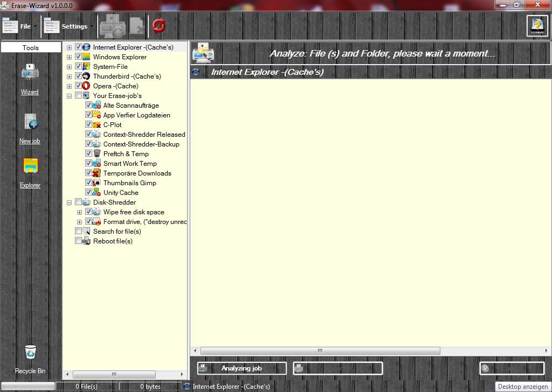Click the Thunderbird icon in tree
This screenshot has height=392, width=552.
86,76
